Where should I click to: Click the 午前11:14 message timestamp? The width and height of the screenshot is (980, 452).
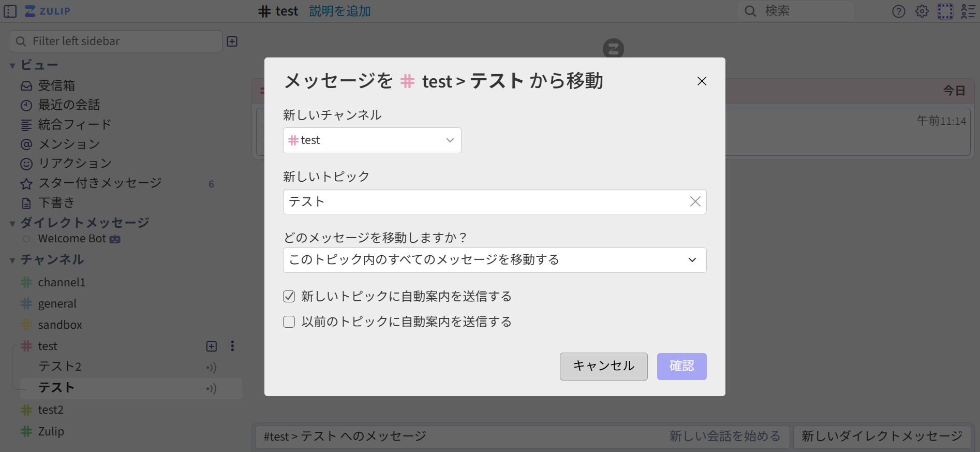click(941, 121)
